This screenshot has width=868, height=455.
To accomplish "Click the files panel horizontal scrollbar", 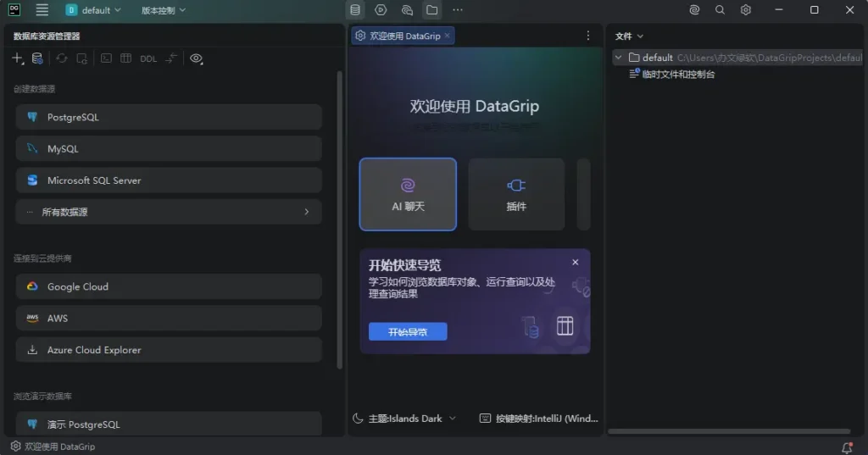I will point(730,431).
